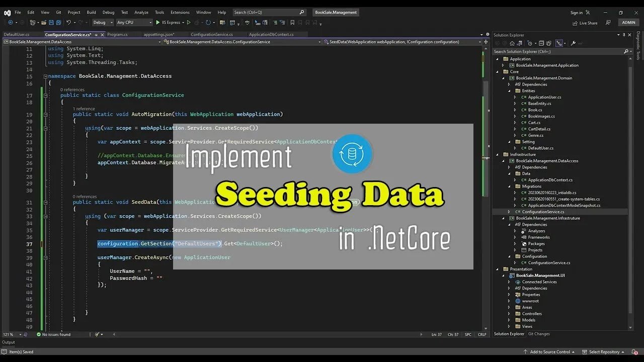This screenshot has height=362, width=644.
Task: Open the Diagnostic Tools side tab
Action: click(638, 46)
